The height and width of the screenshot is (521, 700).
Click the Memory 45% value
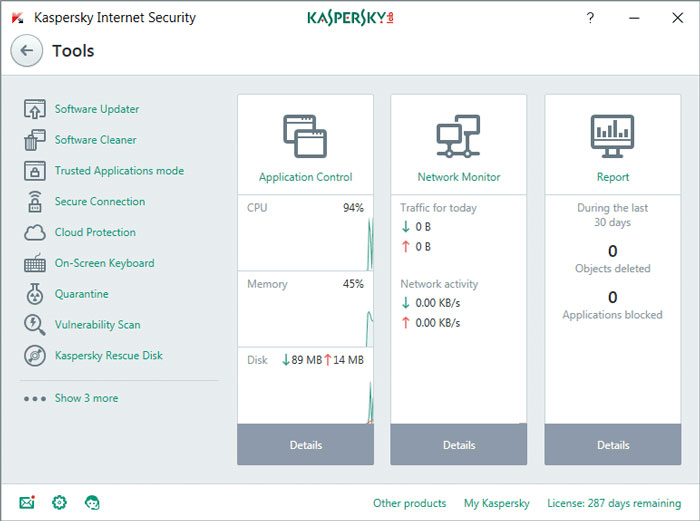(353, 284)
